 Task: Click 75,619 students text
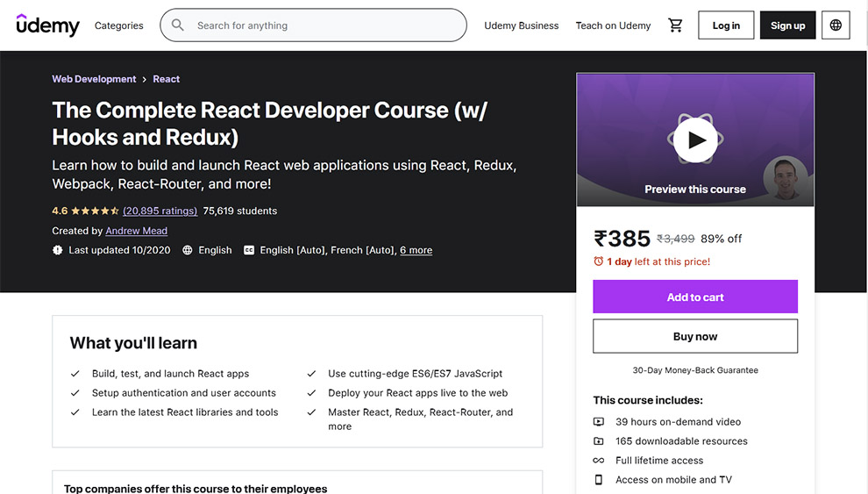click(240, 211)
